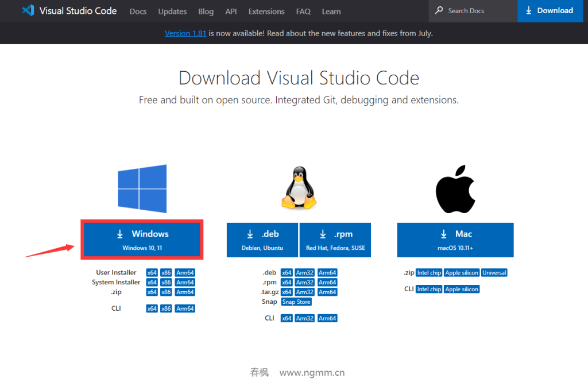Go to the Blog page
Screen dimensions: 588x382
[x=206, y=11]
